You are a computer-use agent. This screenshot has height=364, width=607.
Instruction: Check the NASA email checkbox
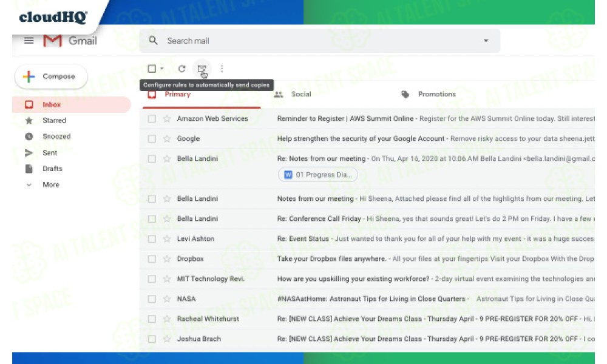click(x=152, y=299)
